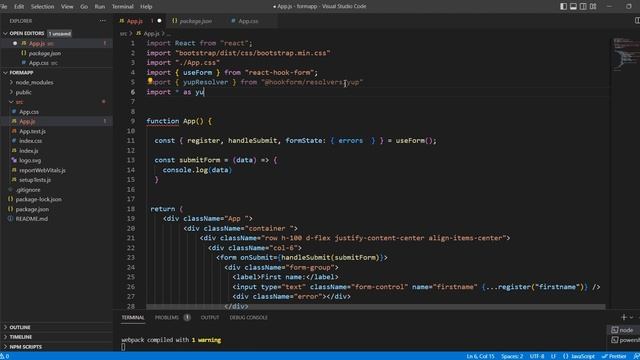This screenshot has width=640, height=360.
Task: Open the Go menu
Action: point(84,7)
